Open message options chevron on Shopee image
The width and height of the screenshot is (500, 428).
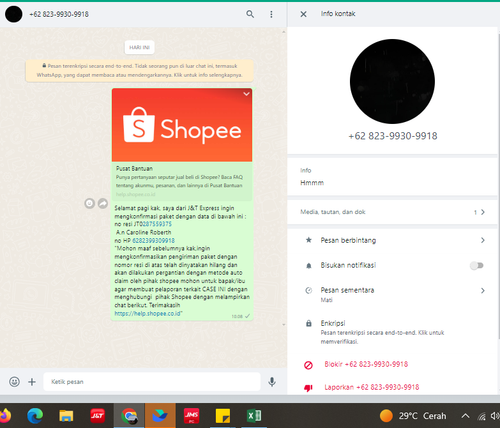(x=246, y=94)
